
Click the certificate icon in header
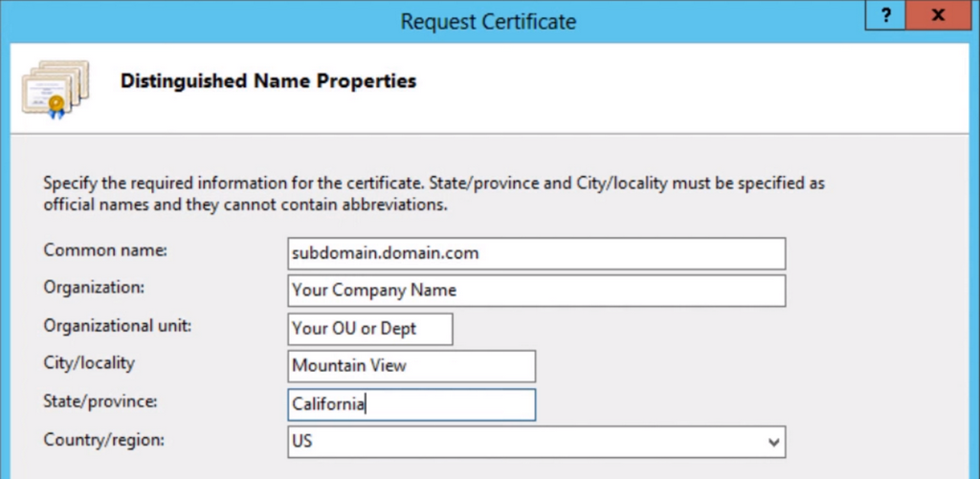(55, 90)
